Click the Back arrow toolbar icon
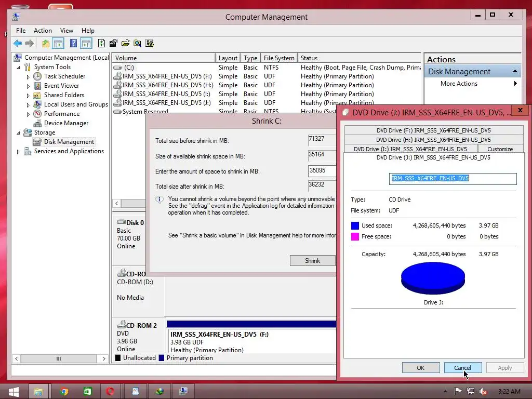The image size is (532, 399). [18, 44]
